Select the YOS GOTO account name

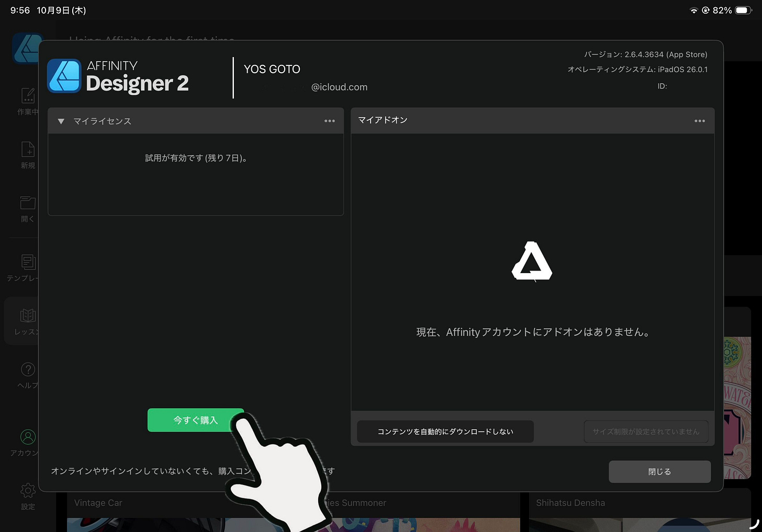pos(272,69)
